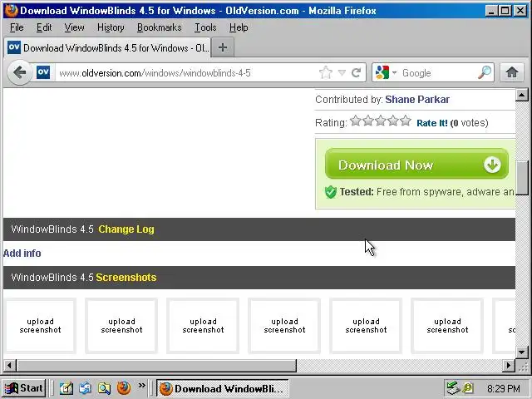Screen dimensions: 532x399
Task: Launch the folder search quick launch icon
Action: pos(104,388)
